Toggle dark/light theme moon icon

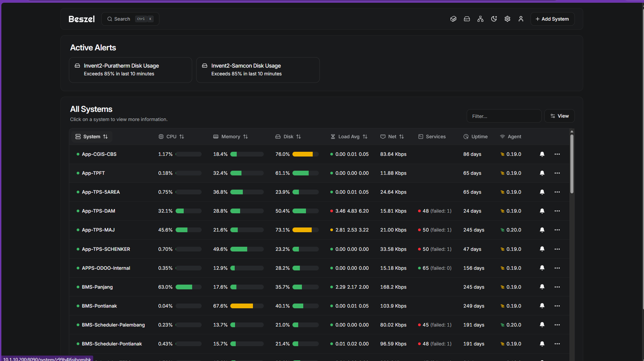coord(494,19)
